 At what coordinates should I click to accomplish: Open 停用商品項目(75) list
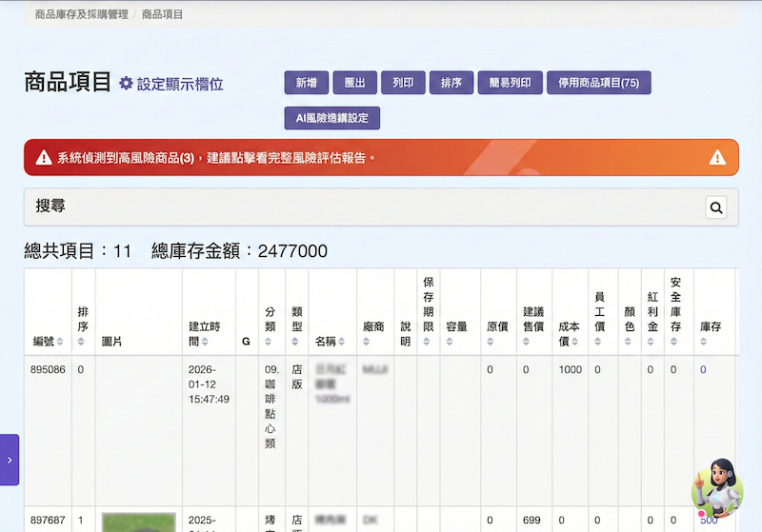click(x=599, y=83)
